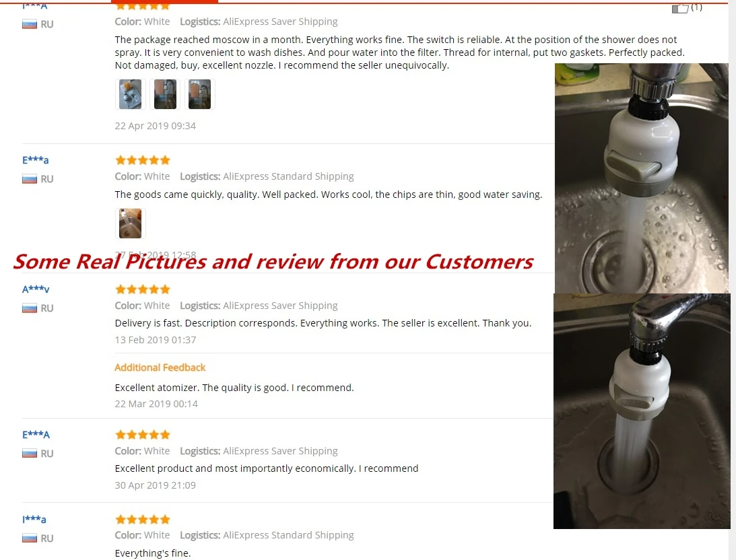Screen dimensions: 736x560
Task: Open the large lower faucet stream photo
Action: coord(642,411)
